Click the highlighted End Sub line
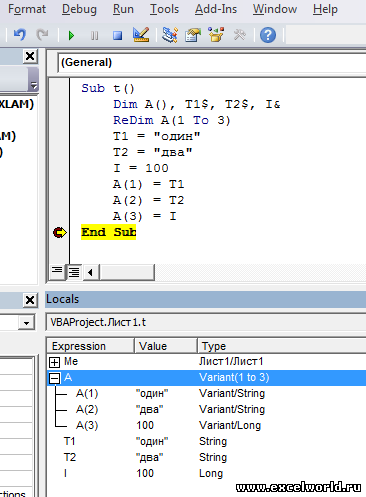Image resolution: width=366 pixels, height=497 pixels. tap(108, 232)
